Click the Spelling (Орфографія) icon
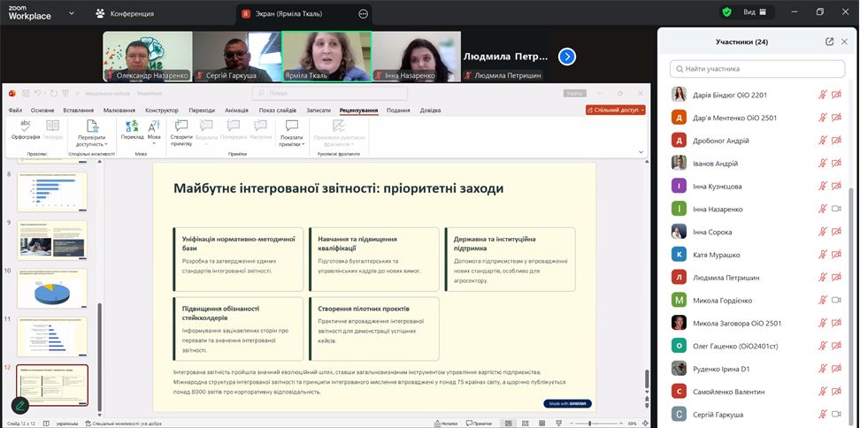The height and width of the screenshot is (428, 868). (x=26, y=128)
